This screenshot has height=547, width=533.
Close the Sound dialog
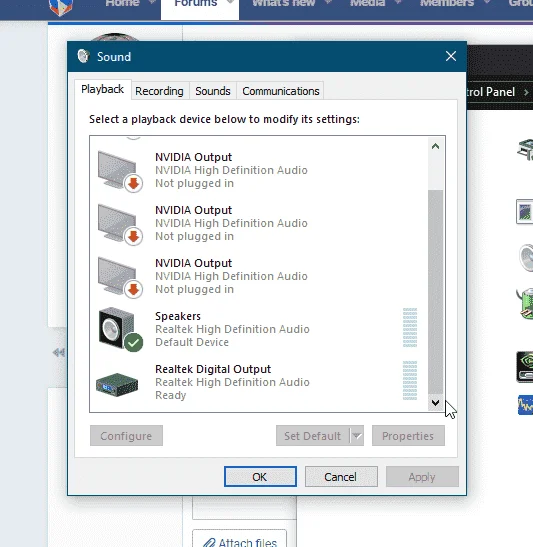[x=451, y=56]
